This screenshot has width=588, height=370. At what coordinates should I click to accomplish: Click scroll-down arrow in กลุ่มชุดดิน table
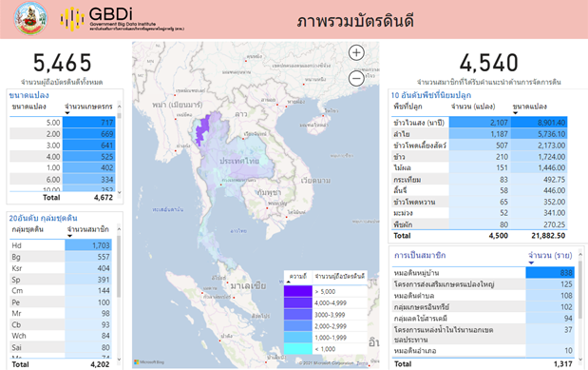[119, 360]
